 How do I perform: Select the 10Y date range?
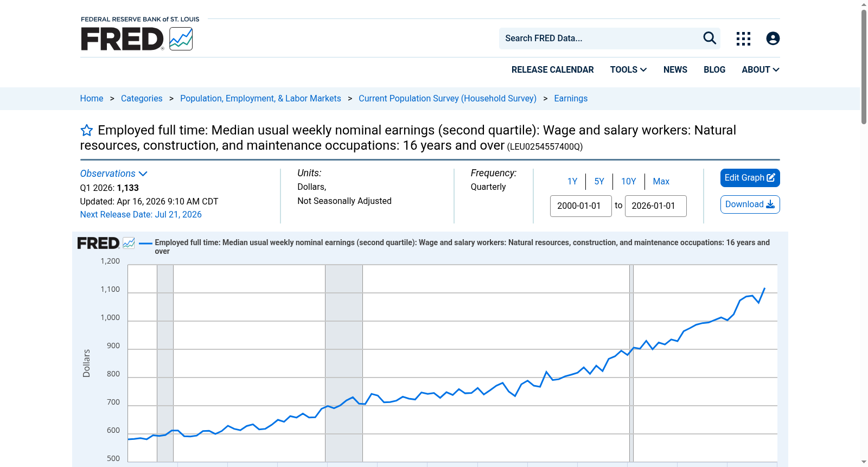click(628, 181)
